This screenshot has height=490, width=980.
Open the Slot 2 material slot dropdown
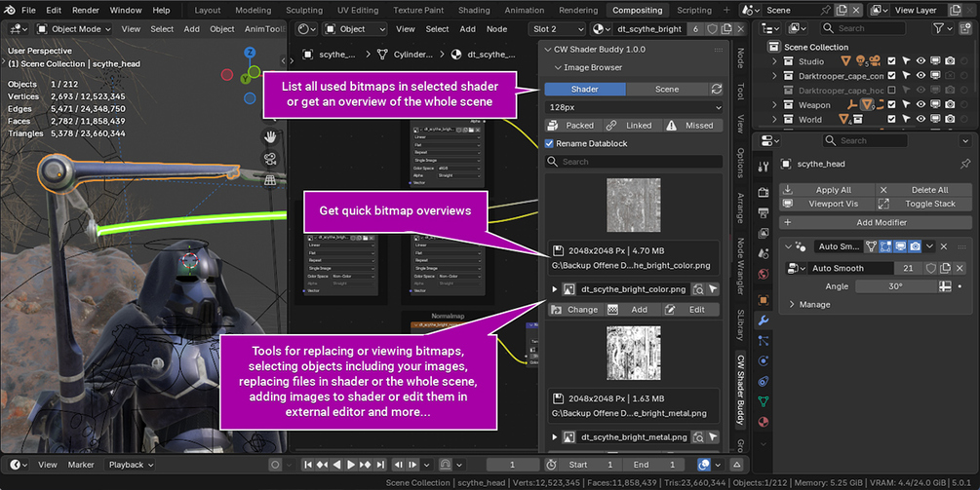[x=557, y=28]
